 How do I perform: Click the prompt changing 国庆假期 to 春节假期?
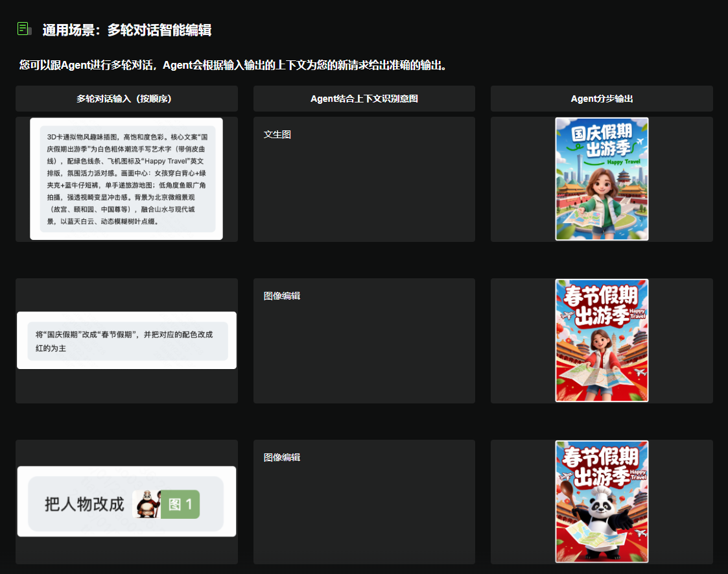click(127, 341)
